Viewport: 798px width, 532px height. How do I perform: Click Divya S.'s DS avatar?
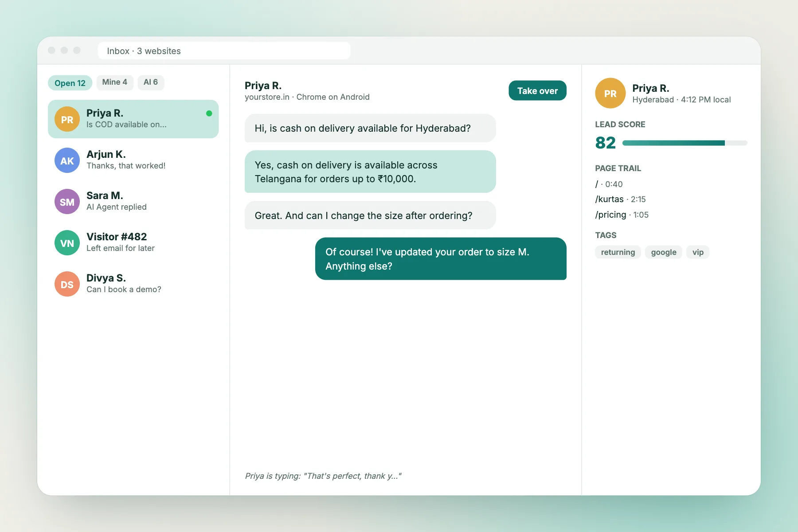click(67, 284)
